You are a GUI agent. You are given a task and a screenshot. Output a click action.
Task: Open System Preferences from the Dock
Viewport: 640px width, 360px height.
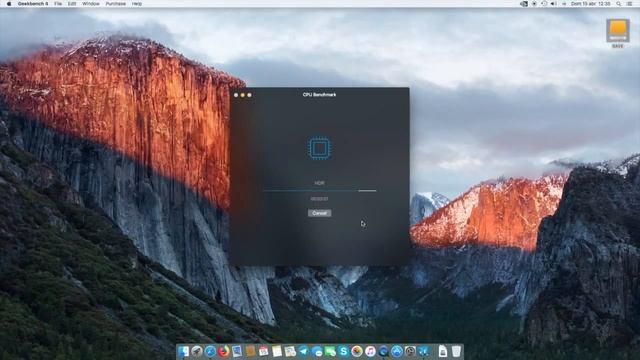(410, 351)
